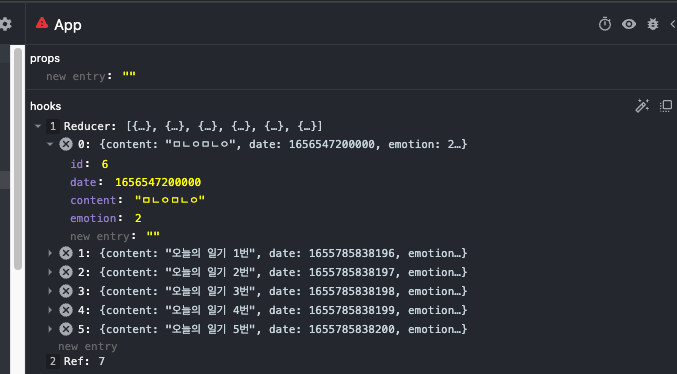This screenshot has height=374, width=677.
Task: Click the Reducer array preview text
Action: click(225, 126)
